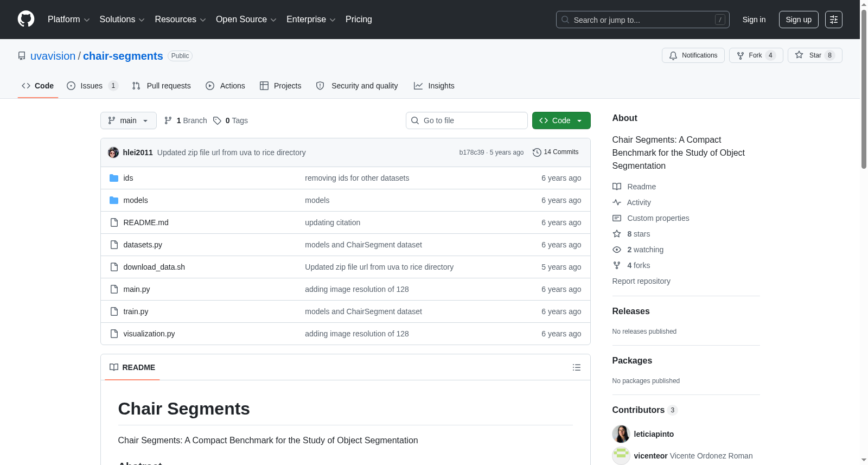Switch to the Projects tab
The height and width of the screenshot is (465, 868).
pyautogui.click(x=280, y=86)
